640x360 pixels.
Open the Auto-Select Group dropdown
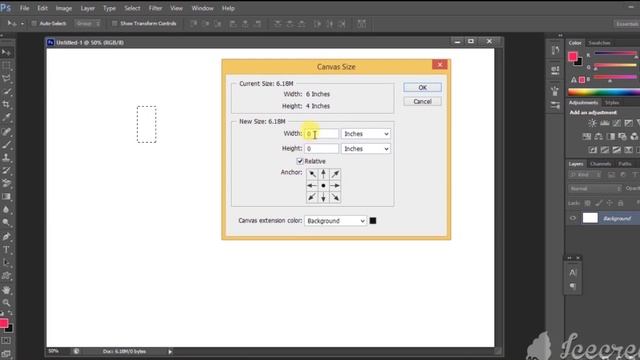87,24
